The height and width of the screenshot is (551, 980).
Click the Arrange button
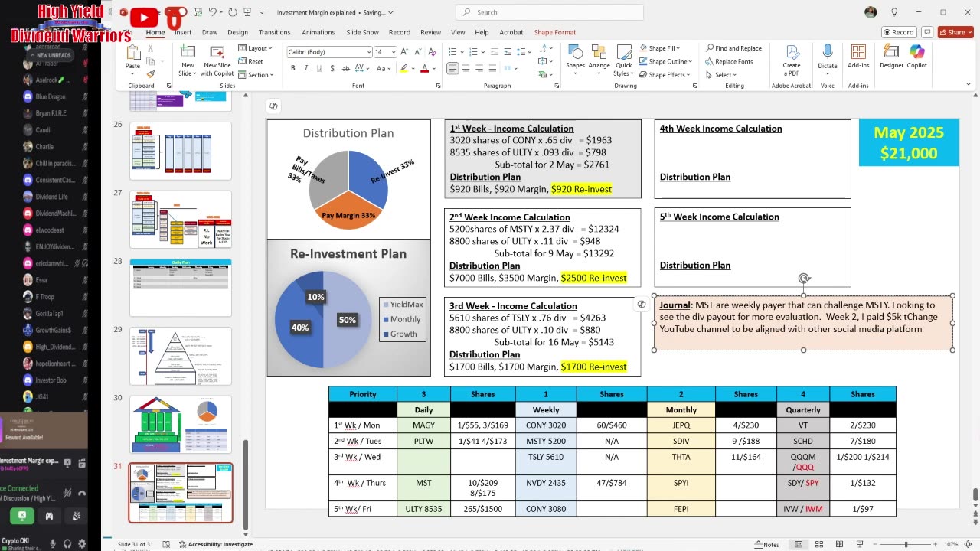coord(599,57)
